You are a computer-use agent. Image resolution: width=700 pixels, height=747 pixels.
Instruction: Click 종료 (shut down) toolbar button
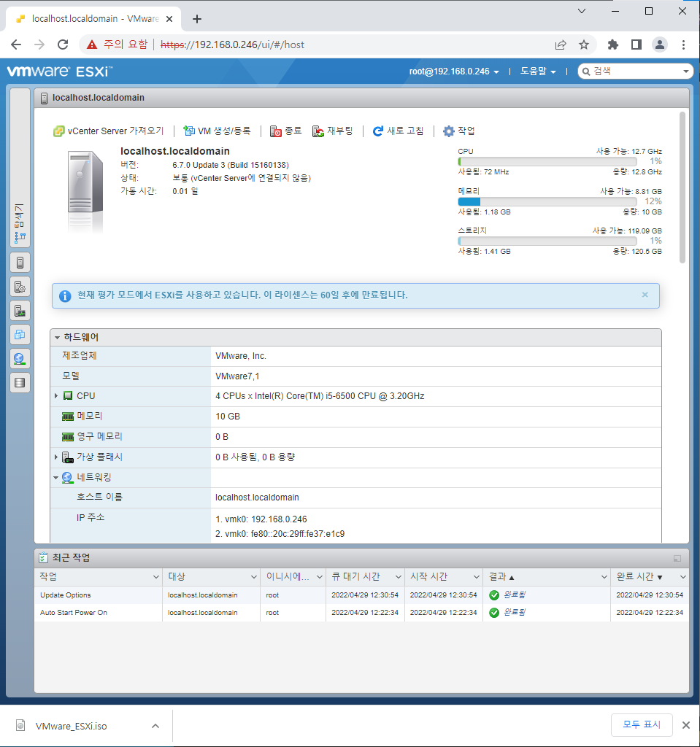(285, 131)
